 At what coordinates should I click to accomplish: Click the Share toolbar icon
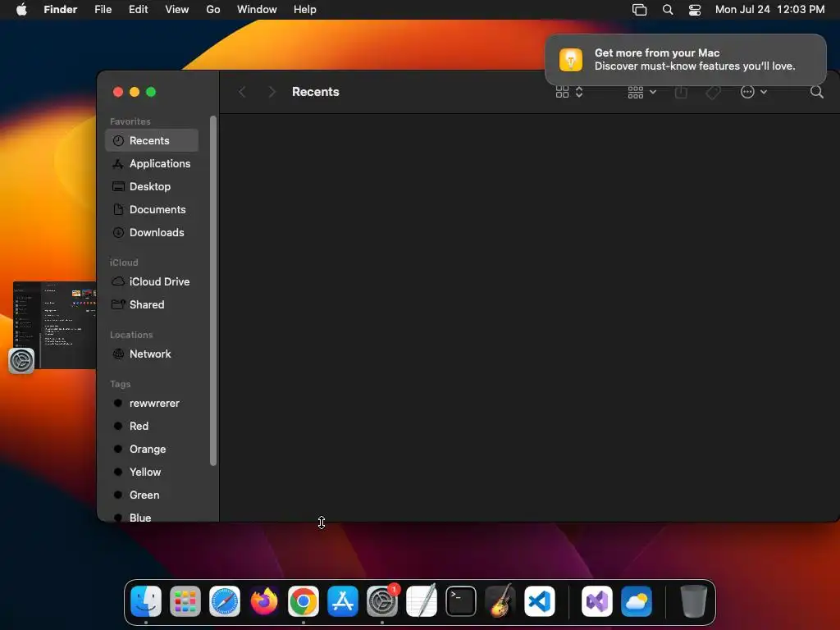(x=681, y=92)
